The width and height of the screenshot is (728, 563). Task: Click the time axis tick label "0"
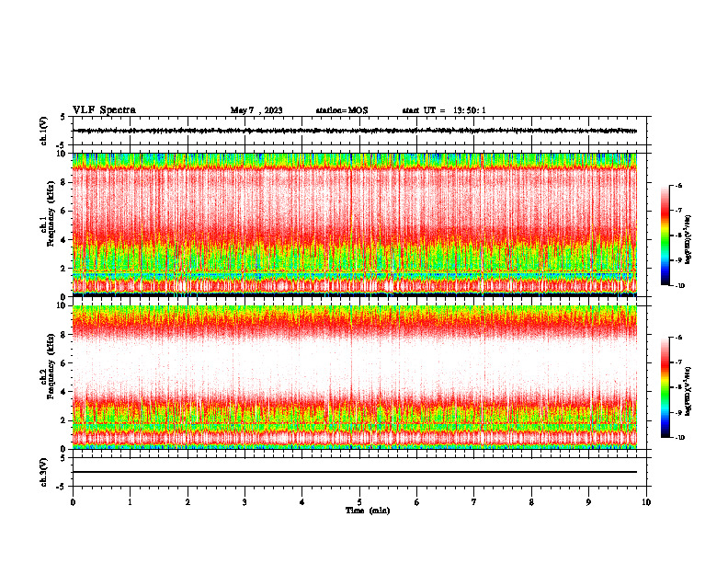pos(73,502)
